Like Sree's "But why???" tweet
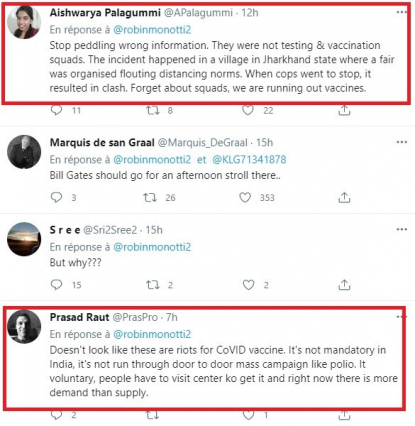This screenshot has height=426, width=415. tap(248, 285)
